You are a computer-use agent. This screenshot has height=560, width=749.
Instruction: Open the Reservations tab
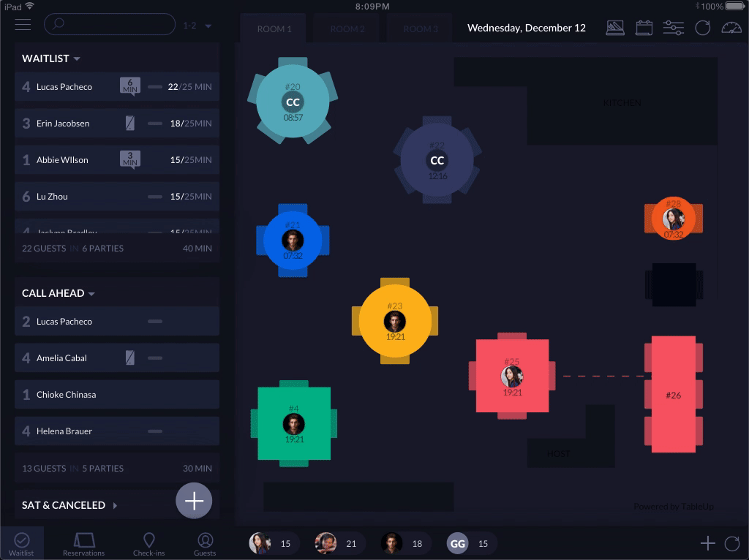coord(83,544)
